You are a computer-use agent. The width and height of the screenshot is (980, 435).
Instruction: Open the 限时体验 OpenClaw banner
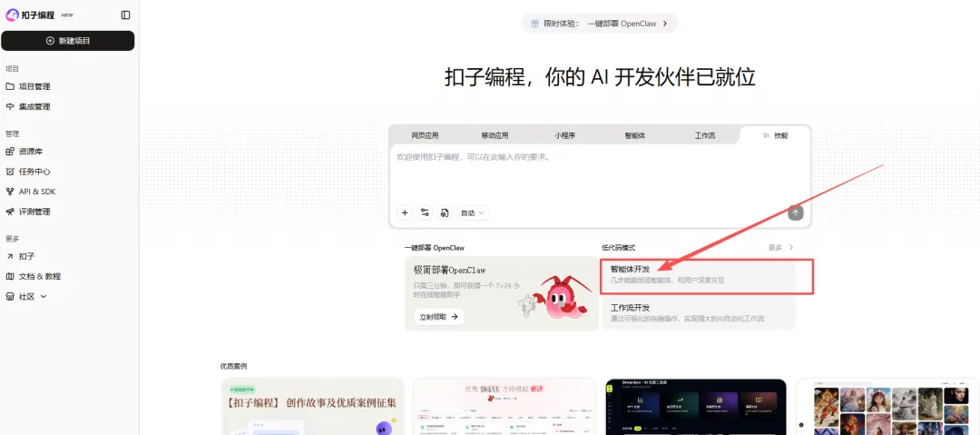600,24
